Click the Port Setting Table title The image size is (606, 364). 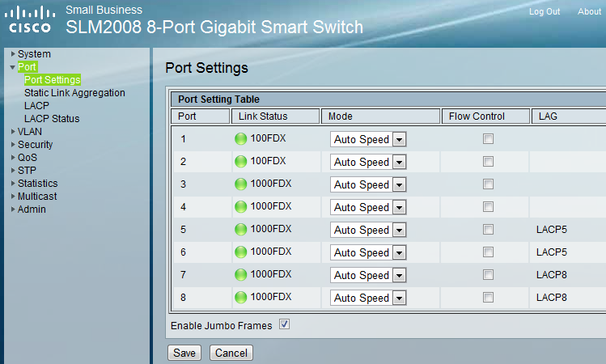[218, 99]
